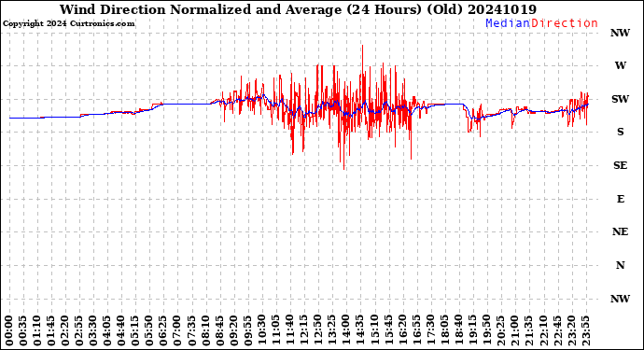Image resolution: width=644 pixels, height=350 pixels.
Task: Click the 12:50 time axis label
Action: click(317, 331)
